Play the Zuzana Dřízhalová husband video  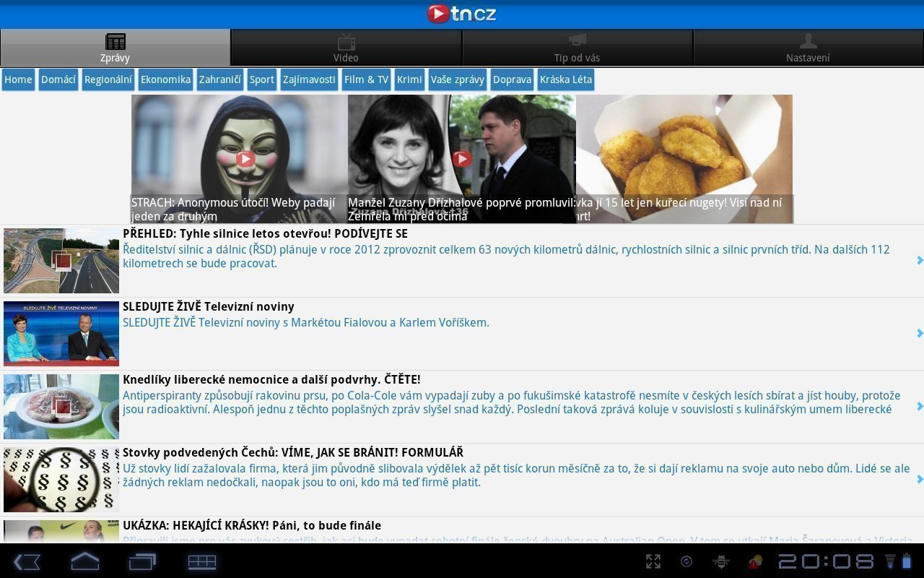click(462, 158)
